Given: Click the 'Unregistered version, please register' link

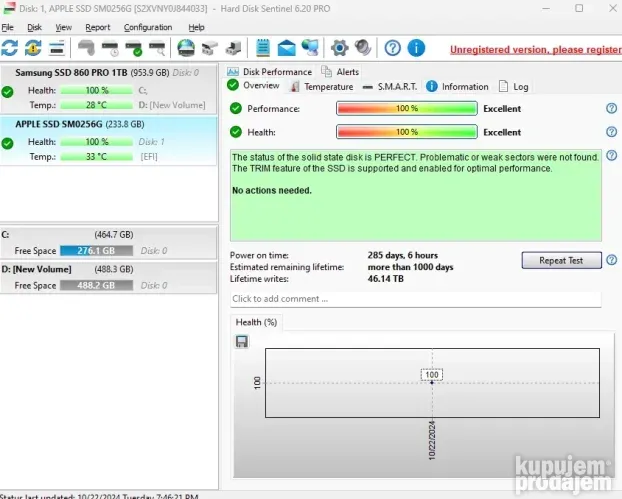Looking at the screenshot, I should (535, 49).
